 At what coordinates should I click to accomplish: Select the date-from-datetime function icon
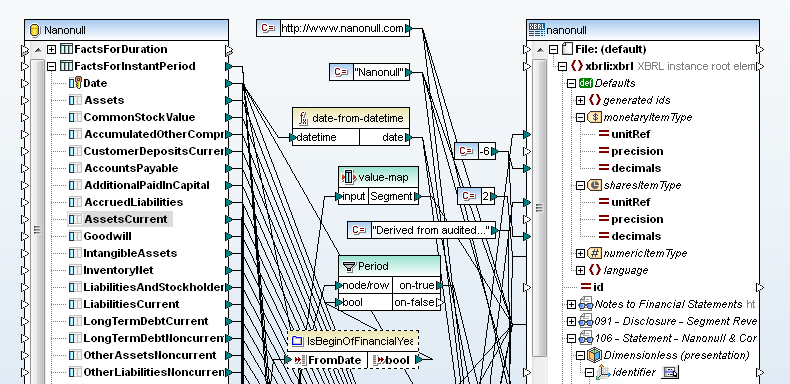point(303,118)
